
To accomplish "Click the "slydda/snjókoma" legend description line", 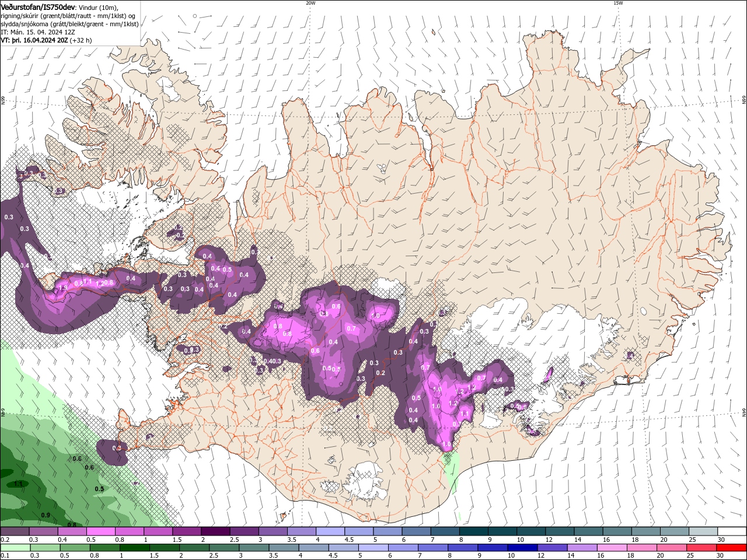I will (69, 24).
